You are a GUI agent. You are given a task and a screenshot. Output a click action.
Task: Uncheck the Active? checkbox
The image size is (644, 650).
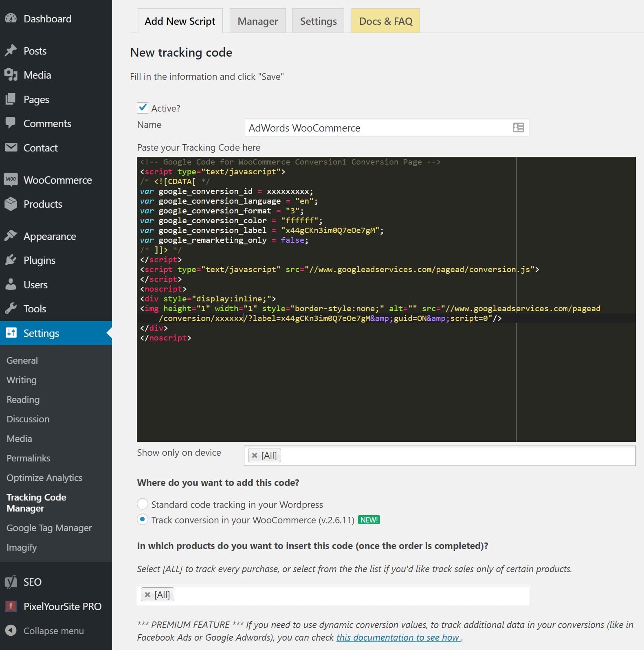click(x=143, y=108)
